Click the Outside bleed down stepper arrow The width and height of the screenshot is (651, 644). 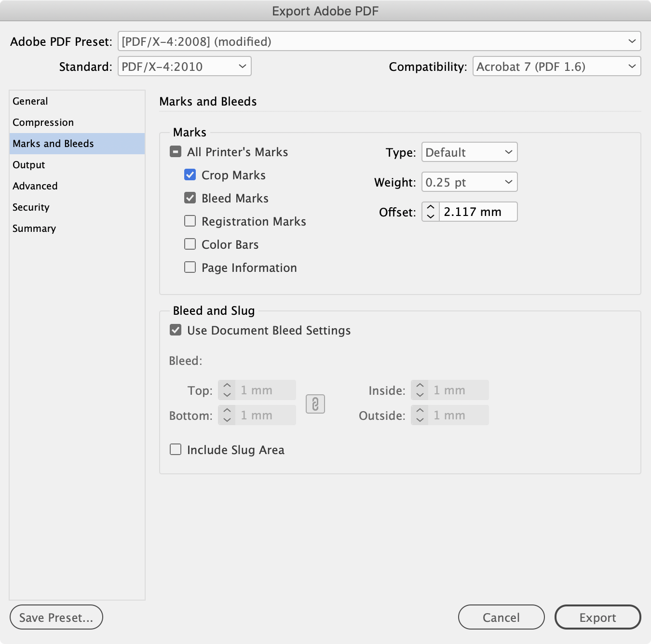[x=419, y=420]
